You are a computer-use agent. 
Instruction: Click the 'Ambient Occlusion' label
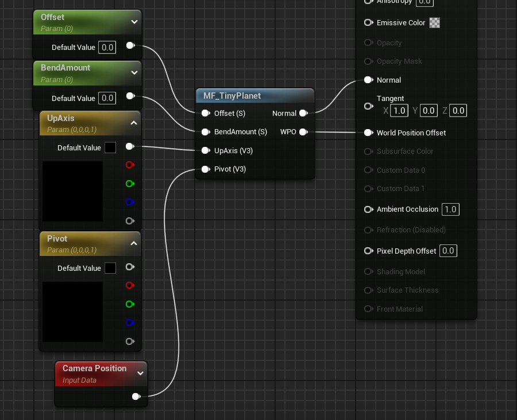pyautogui.click(x=407, y=209)
